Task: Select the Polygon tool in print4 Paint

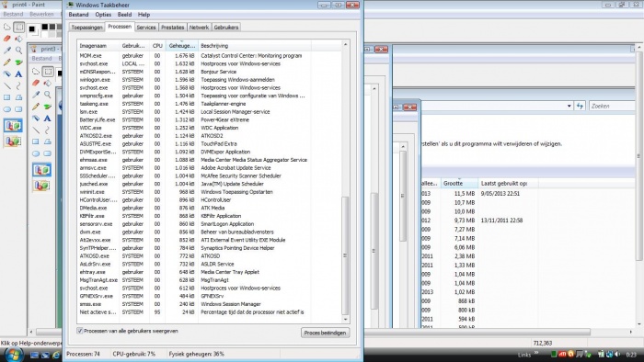Action: click(18, 97)
